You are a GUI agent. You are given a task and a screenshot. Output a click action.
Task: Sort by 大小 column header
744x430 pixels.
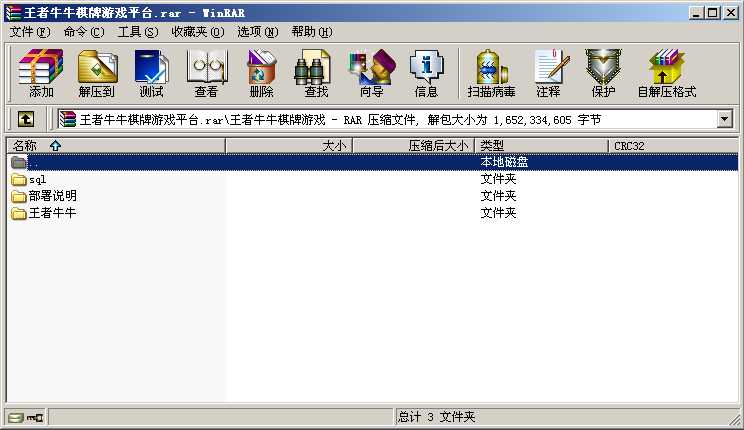coord(289,146)
